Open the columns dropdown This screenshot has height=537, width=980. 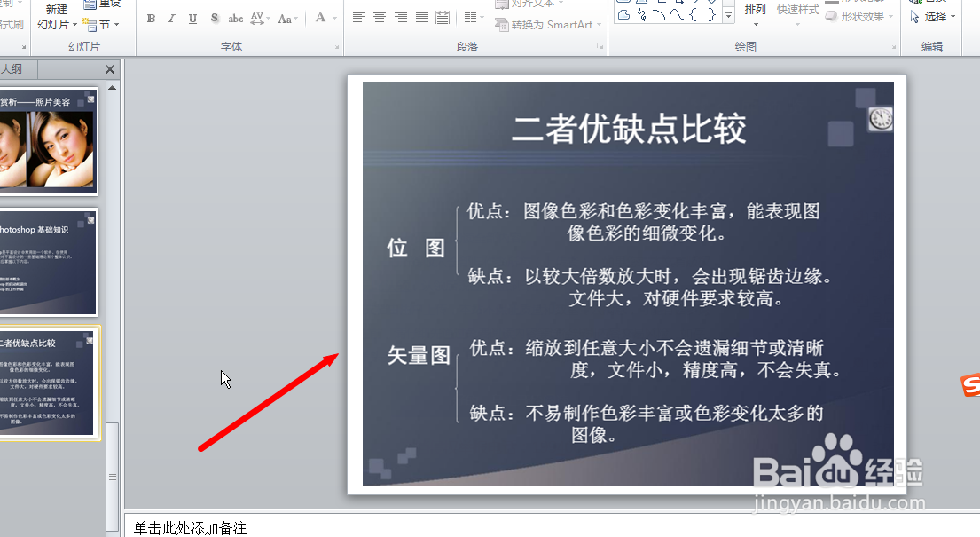click(x=474, y=18)
